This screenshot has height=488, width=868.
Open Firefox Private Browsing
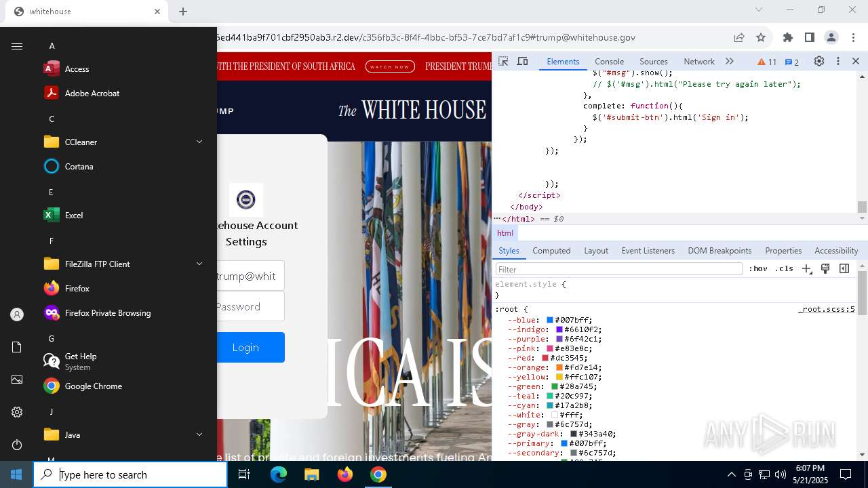122,313
